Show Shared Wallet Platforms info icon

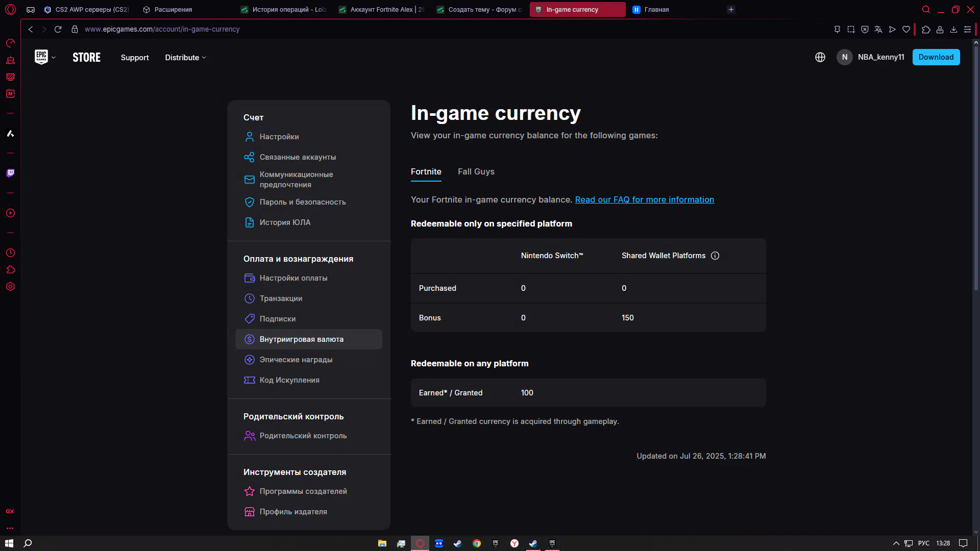[x=715, y=256]
